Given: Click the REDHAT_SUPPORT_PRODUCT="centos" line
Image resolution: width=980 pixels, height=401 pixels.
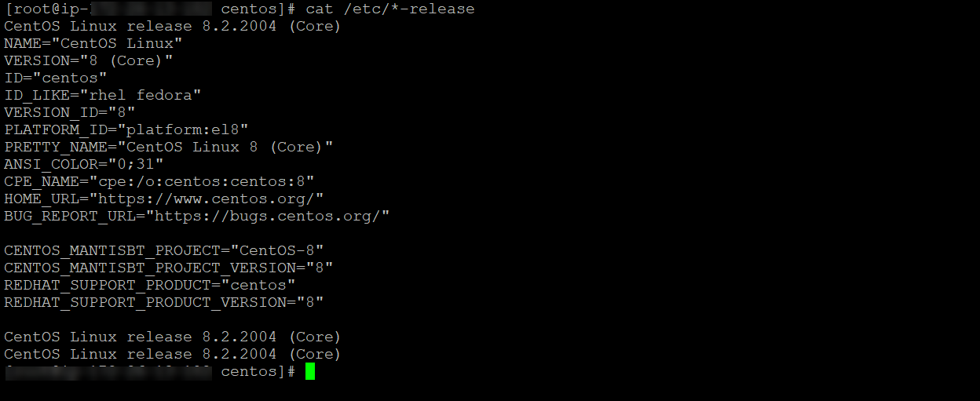Looking at the screenshot, I should pos(150,285).
